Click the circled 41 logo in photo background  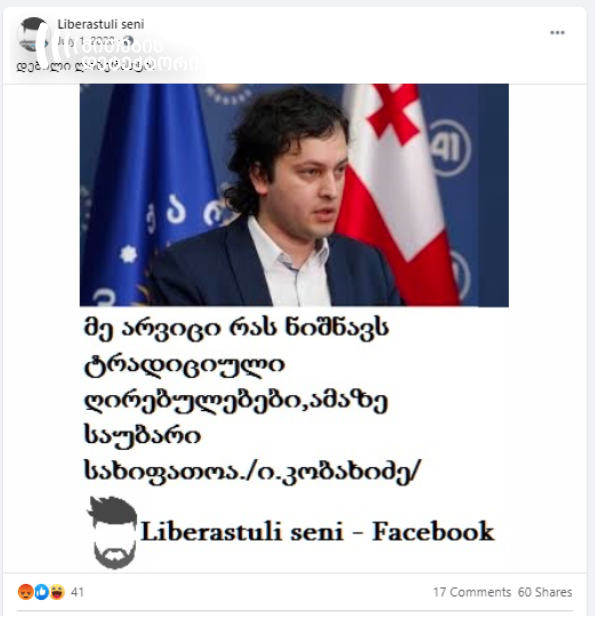[450, 148]
